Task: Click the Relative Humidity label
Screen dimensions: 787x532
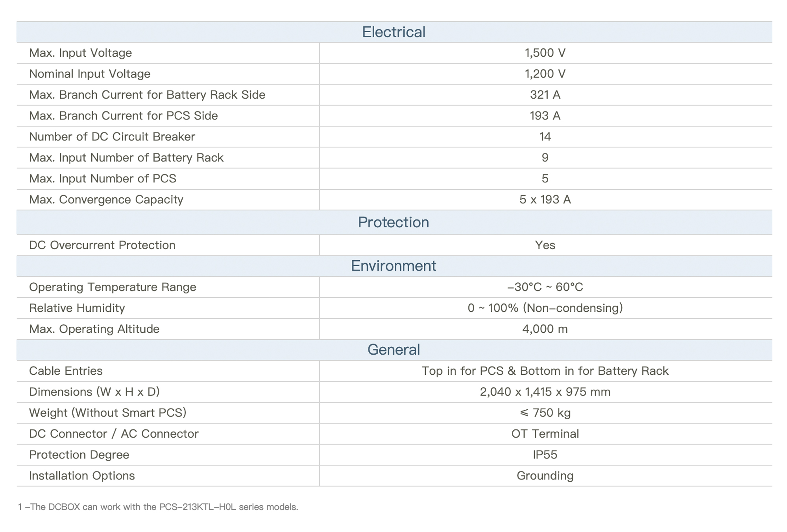Action: tap(77, 308)
